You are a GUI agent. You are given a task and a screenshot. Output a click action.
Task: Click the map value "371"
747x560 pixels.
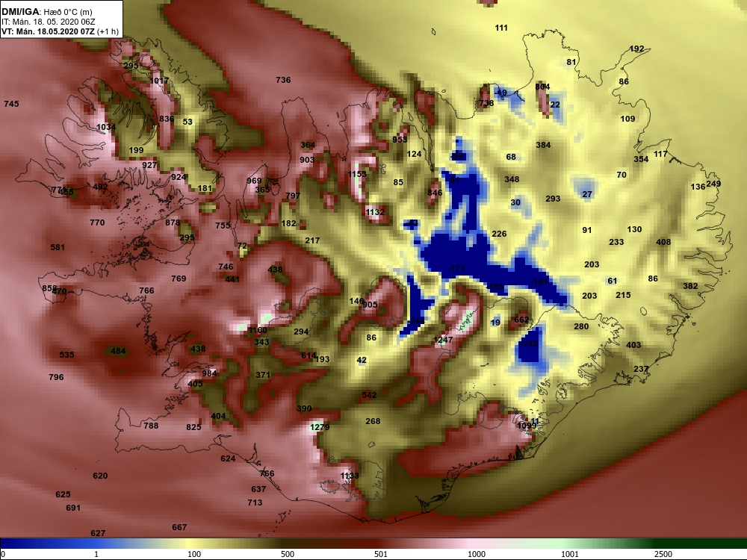(262, 374)
